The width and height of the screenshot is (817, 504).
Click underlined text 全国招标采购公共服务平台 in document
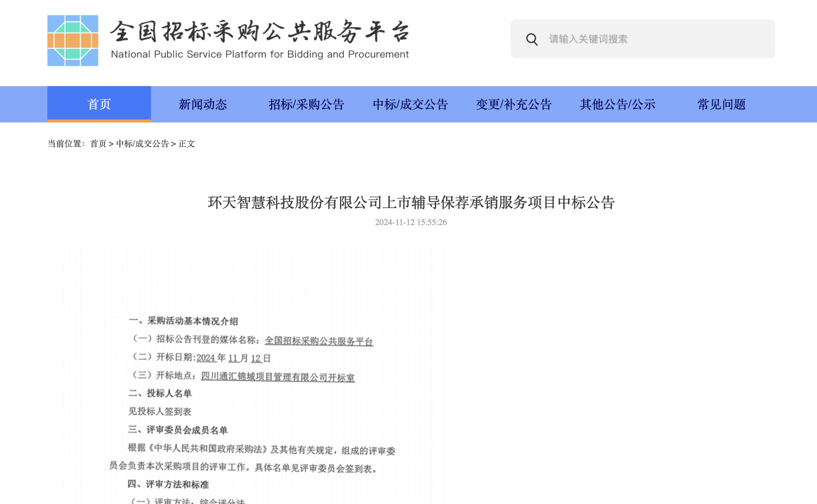[x=319, y=341]
